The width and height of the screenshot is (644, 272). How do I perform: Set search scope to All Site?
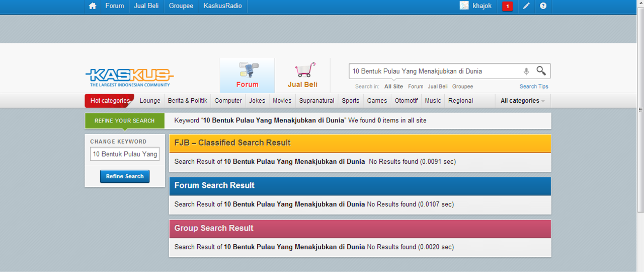393,87
